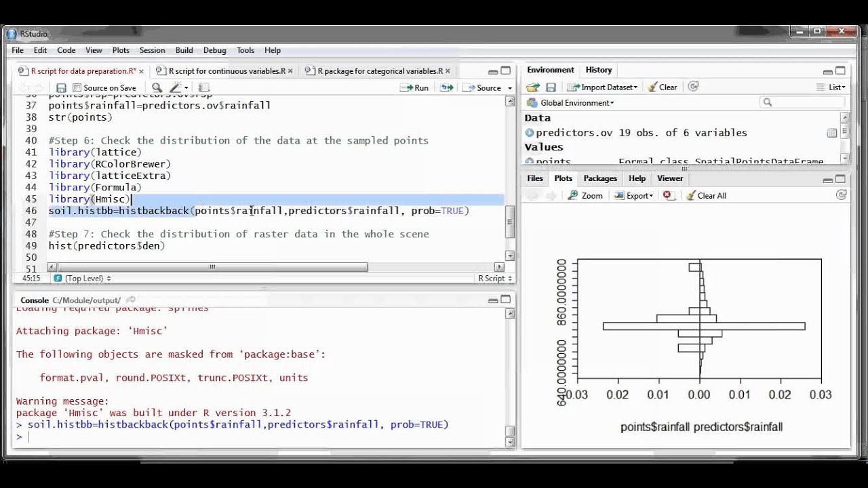Clear All plots

click(706, 195)
